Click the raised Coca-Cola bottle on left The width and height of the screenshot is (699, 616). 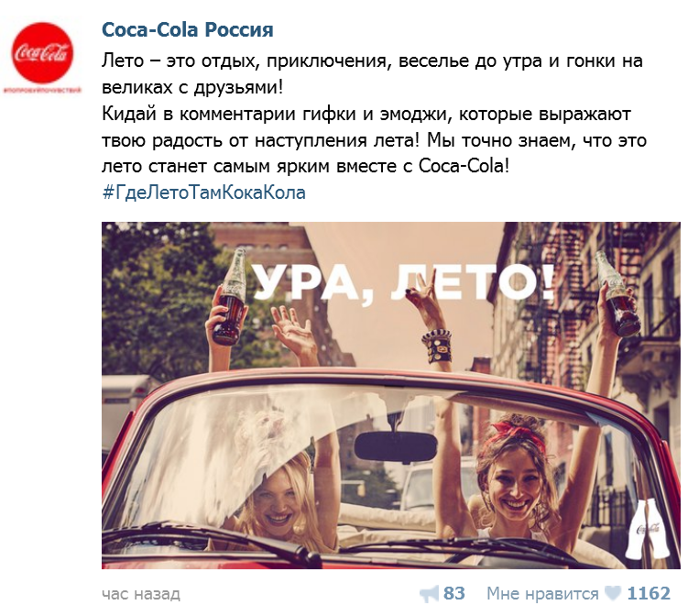(x=231, y=298)
